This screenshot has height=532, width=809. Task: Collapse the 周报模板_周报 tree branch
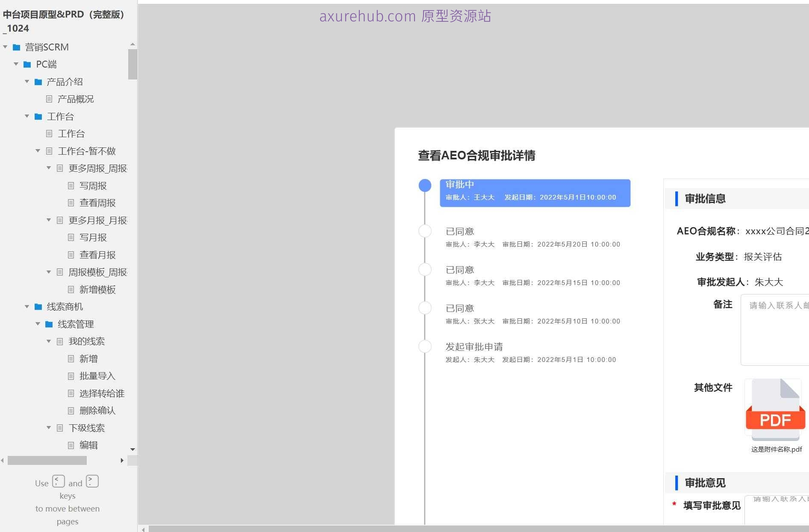point(48,272)
